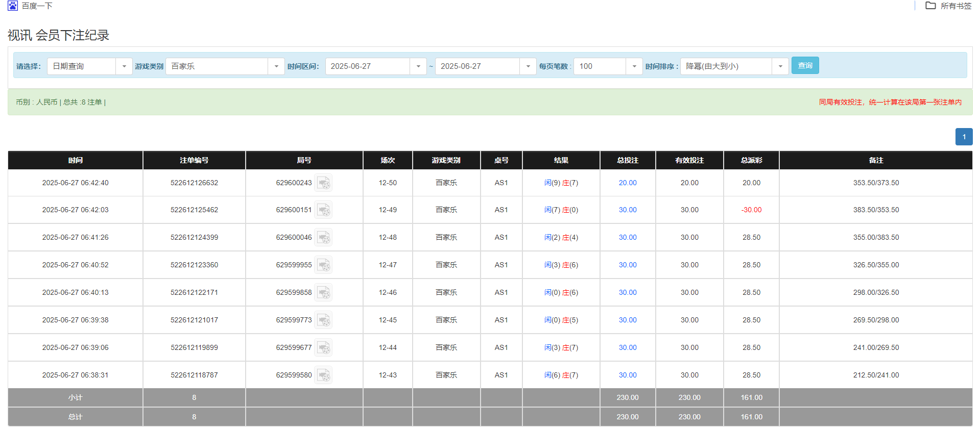Open video replay icon for round 629600046
This screenshot has width=980, height=429.
point(323,238)
